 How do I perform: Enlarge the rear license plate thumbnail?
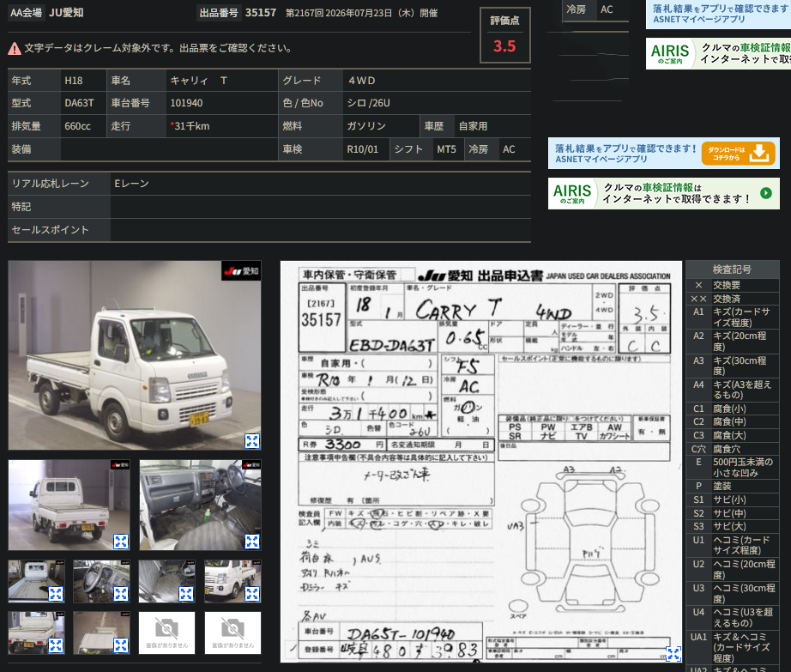pyautogui.click(x=56, y=645)
